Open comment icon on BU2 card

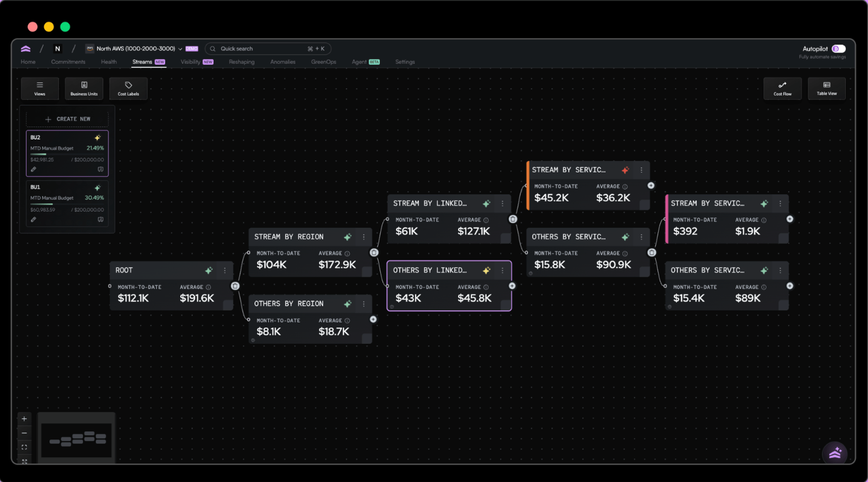[x=100, y=169]
